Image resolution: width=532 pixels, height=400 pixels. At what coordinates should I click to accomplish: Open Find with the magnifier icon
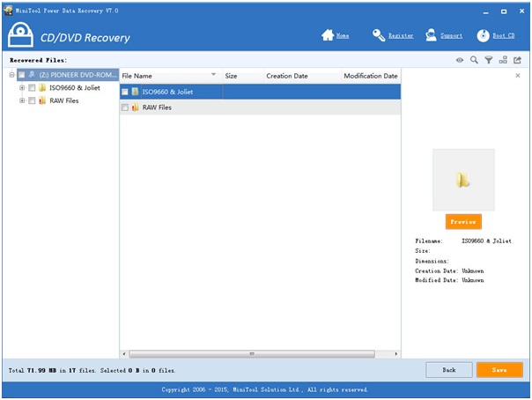click(474, 60)
